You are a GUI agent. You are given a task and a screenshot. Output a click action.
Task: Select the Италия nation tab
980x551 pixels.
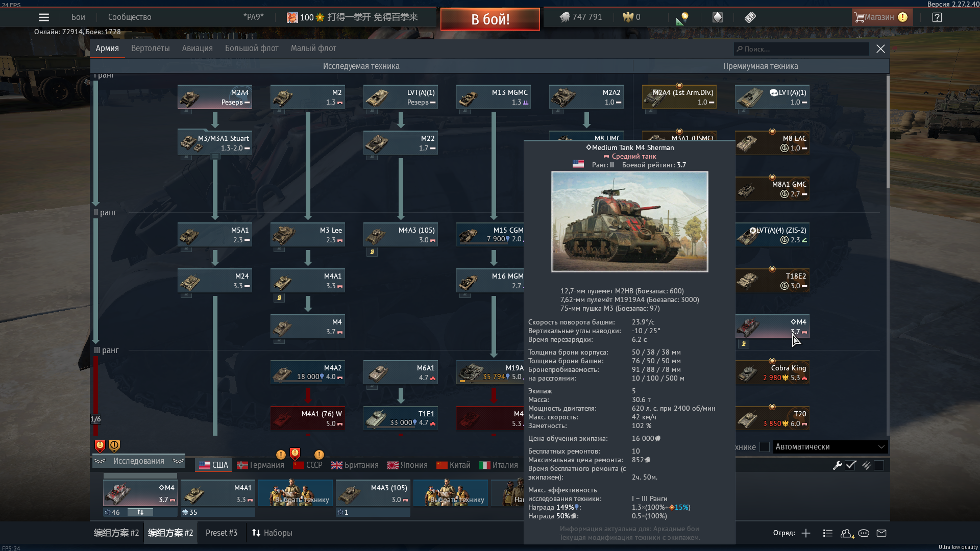point(499,465)
